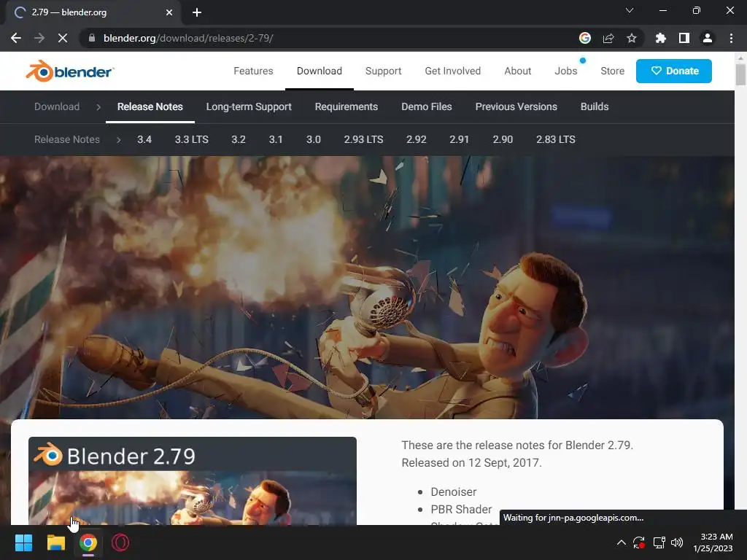Stop page loading with X button
Viewport: 747px width, 560px height.
pos(63,38)
